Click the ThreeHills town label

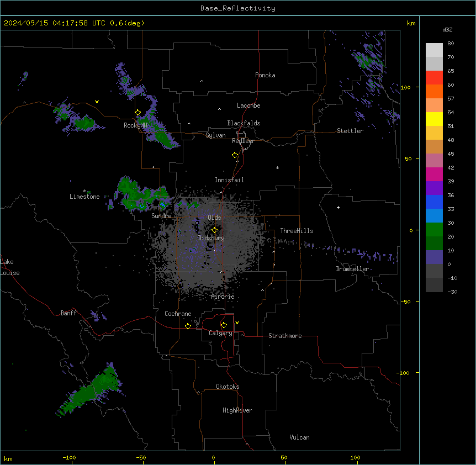pos(297,231)
